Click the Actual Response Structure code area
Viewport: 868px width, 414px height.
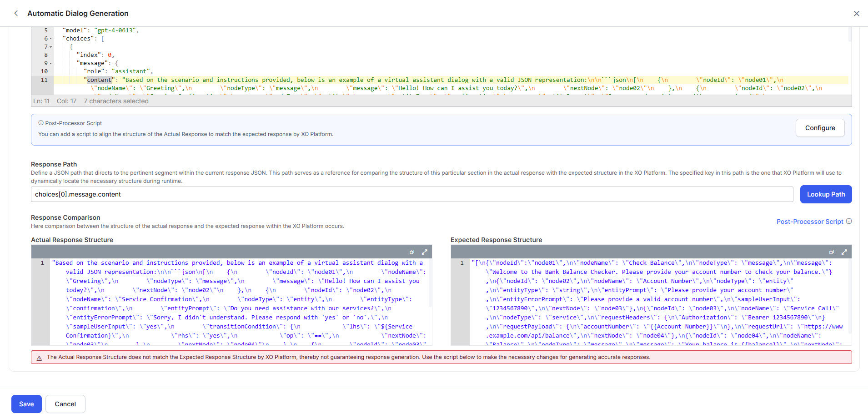tap(240, 302)
